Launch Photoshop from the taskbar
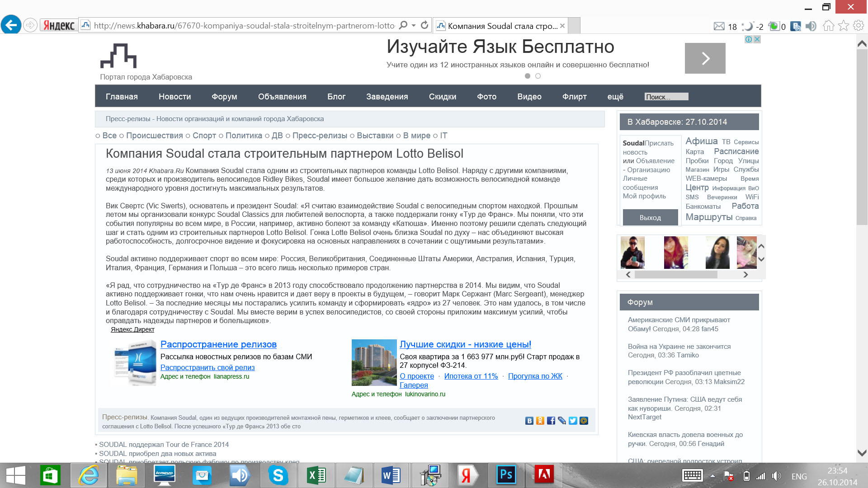868x488 pixels. [506, 475]
